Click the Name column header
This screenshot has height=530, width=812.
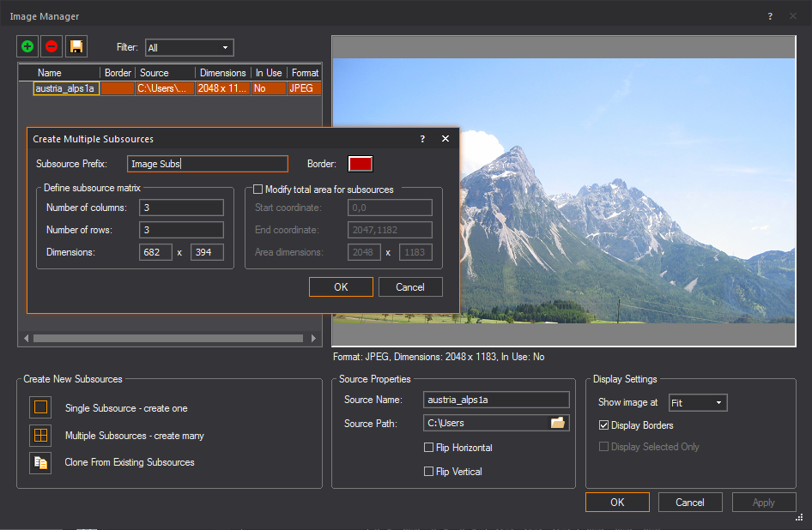(50, 73)
